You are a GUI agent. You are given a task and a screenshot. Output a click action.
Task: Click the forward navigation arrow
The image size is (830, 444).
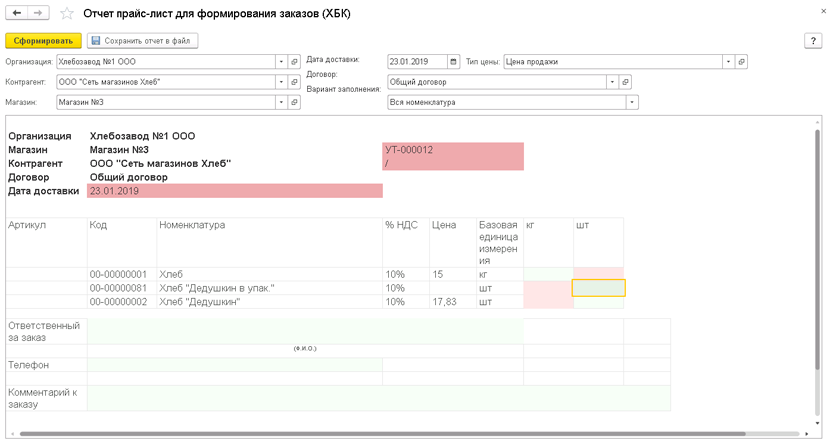pyautogui.click(x=38, y=13)
